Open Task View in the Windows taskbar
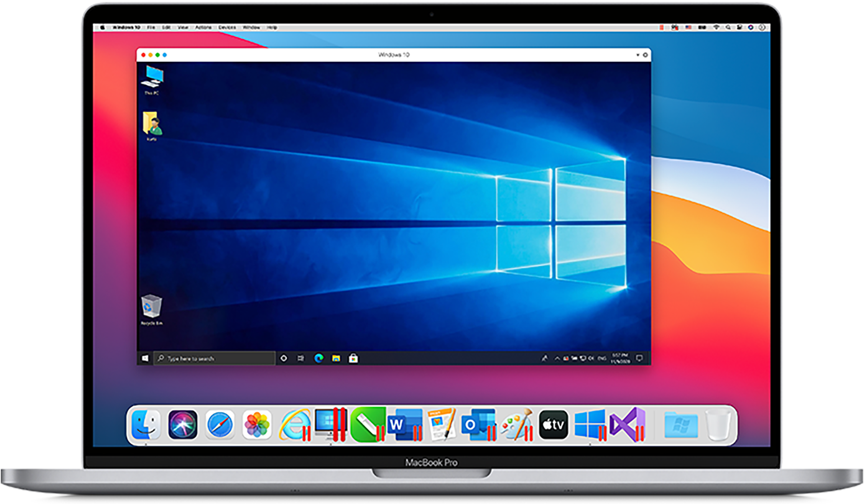This screenshot has height=504, width=864. coord(301,358)
